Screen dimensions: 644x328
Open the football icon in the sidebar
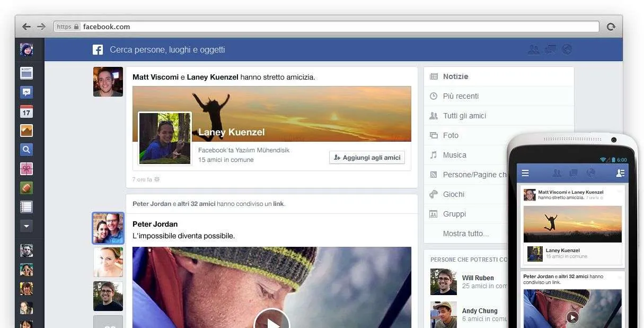(x=27, y=187)
